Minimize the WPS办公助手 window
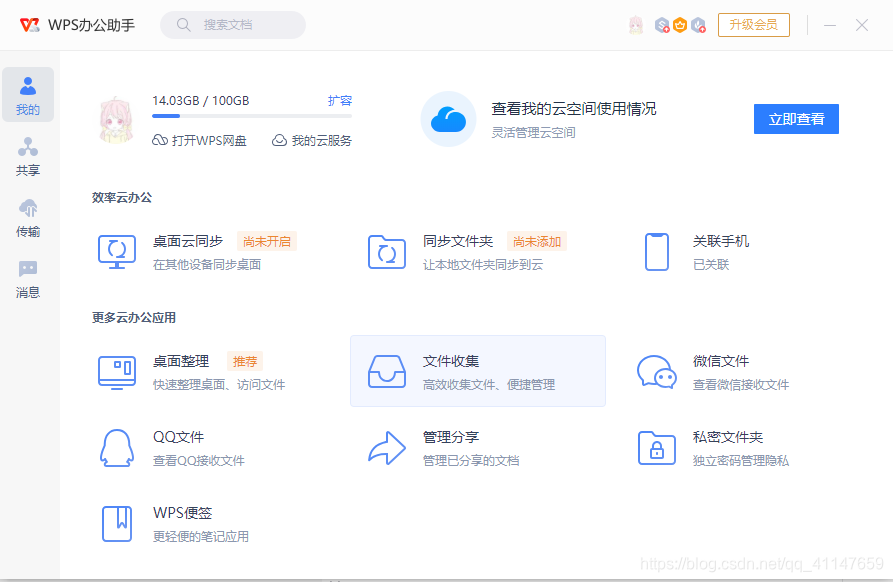 click(x=830, y=25)
